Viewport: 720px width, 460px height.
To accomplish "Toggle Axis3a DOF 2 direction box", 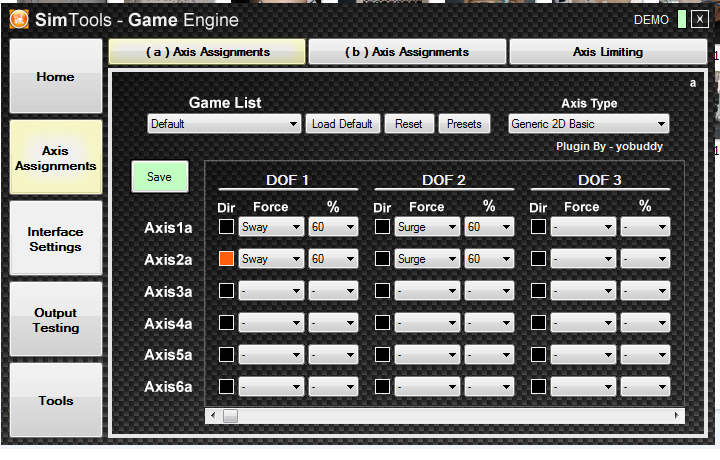I will (x=382, y=291).
